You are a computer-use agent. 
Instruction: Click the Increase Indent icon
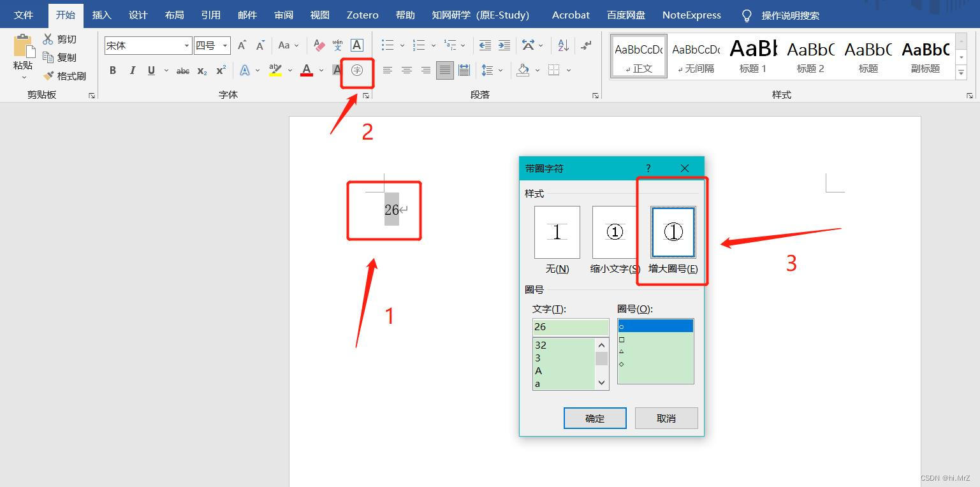(504, 45)
